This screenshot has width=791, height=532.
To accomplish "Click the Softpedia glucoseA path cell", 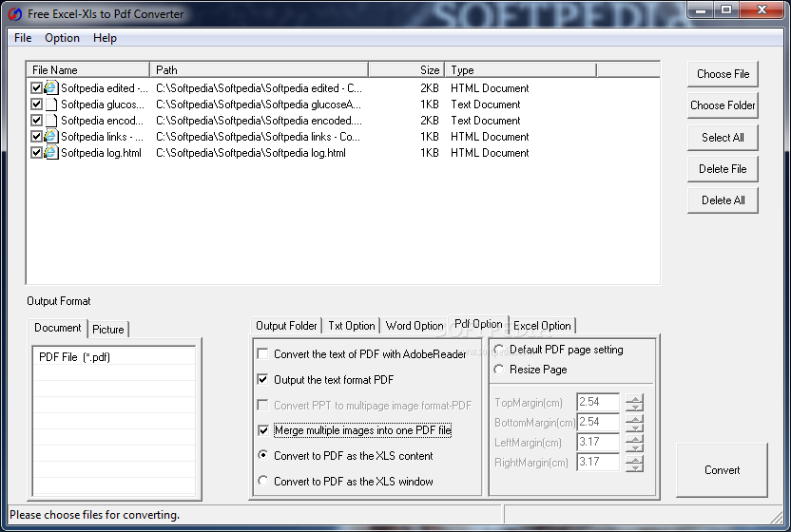I will [x=259, y=104].
